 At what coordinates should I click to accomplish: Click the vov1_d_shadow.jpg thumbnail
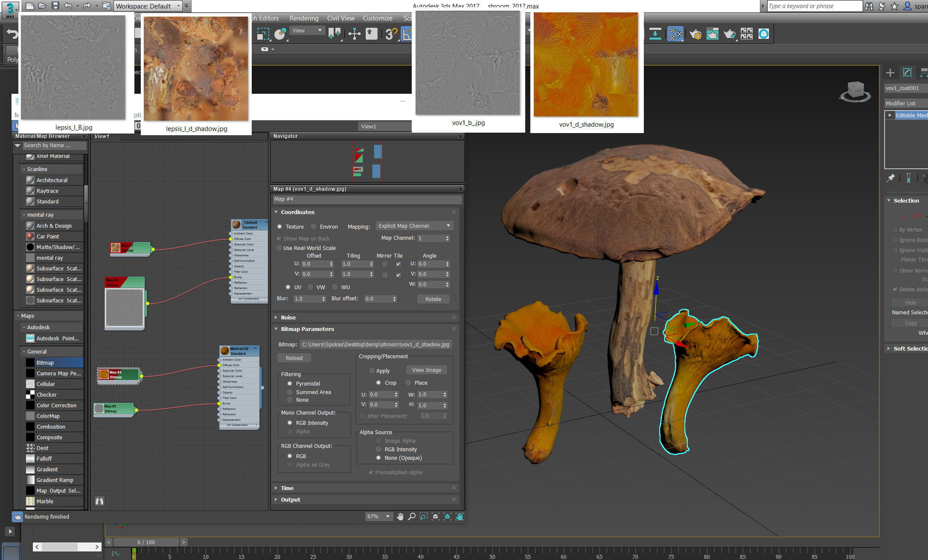586,64
